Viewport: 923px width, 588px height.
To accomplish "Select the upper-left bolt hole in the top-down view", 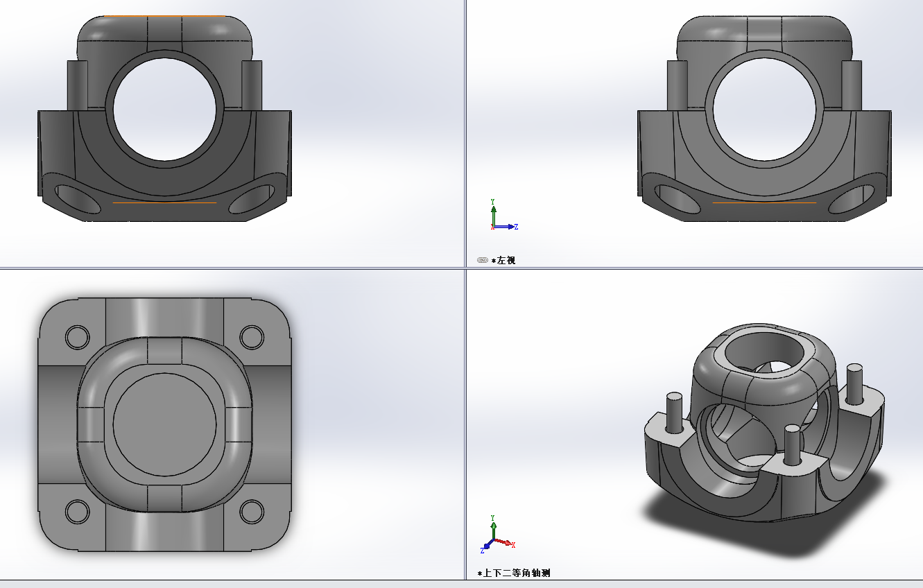I will click(x=78, y=338).
